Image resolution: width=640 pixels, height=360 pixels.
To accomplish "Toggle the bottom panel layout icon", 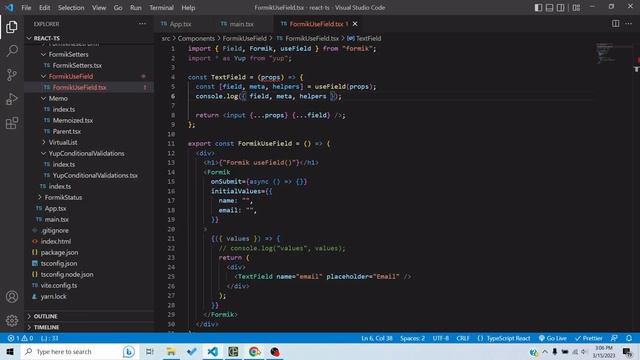I will (549, 7).
